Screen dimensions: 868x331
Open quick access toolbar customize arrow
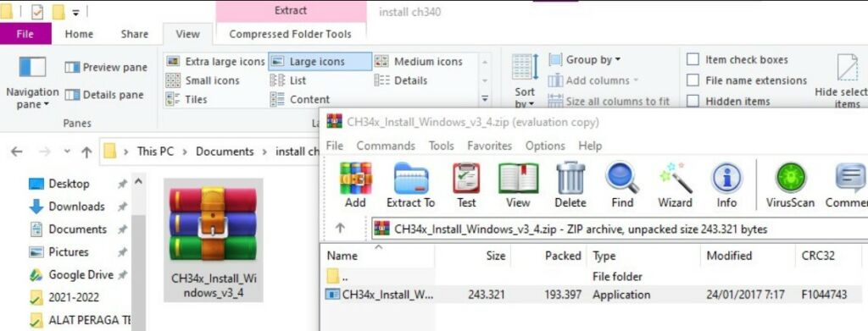click(75, 12)
